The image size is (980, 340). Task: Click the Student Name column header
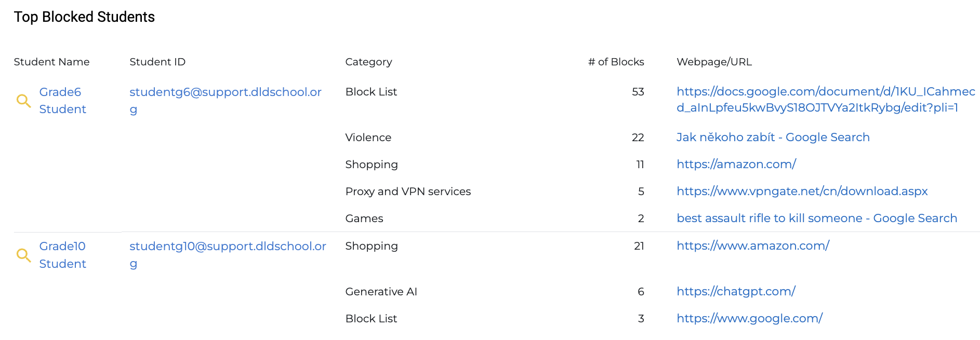point(51,62)
